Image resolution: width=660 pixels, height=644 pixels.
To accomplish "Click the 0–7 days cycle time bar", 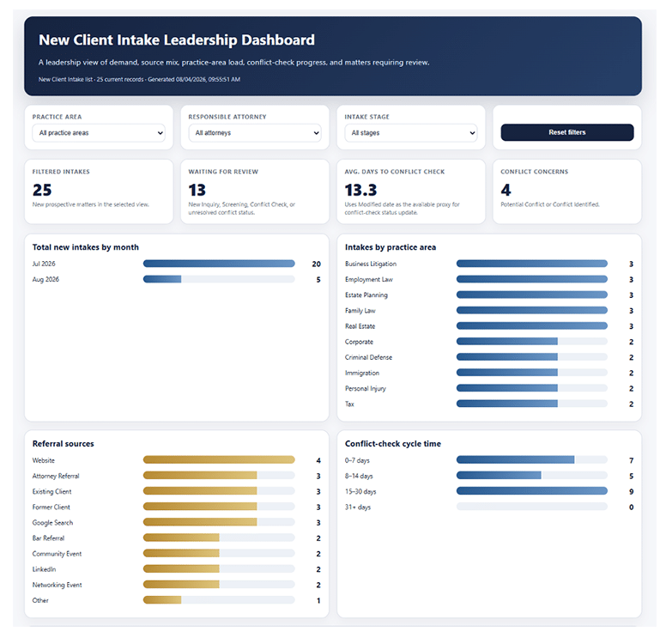I will click(x=531, y=460).
